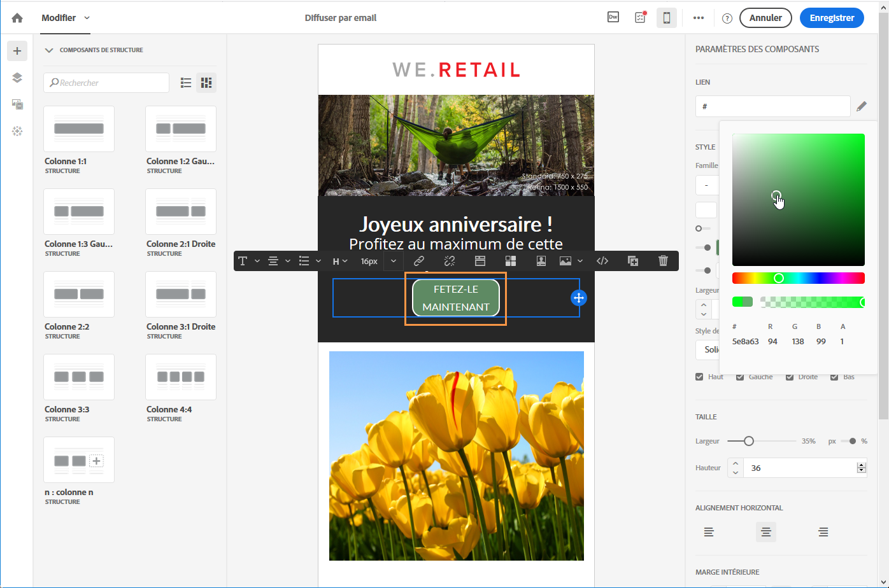Open the more options ellipsis menu
The width and height of the screenshot is (889, 588).
pyautogui.click(x=699, y=18)
